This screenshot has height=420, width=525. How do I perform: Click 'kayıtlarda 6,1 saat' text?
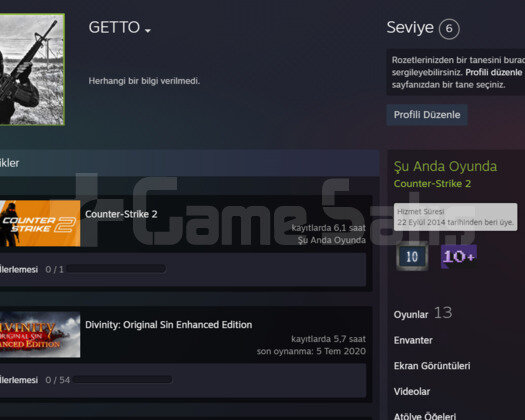pyautogui.click(x=328, y=228)
